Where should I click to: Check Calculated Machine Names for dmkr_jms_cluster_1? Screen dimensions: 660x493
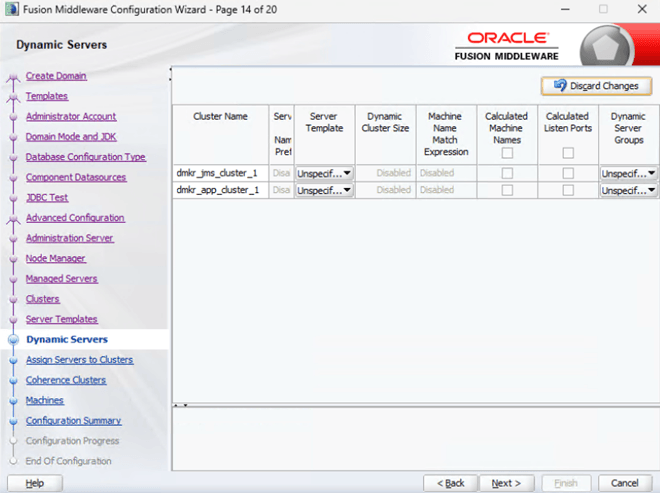507,173
